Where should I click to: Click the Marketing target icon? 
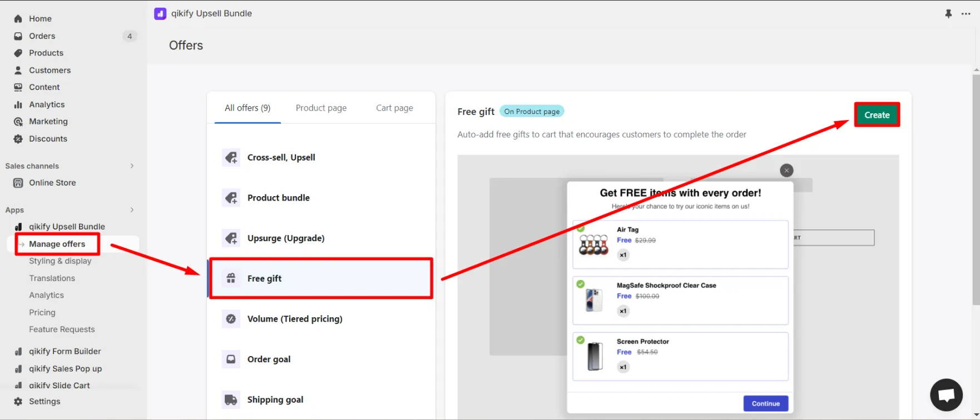pyautogui.click(x=18, y=122)
